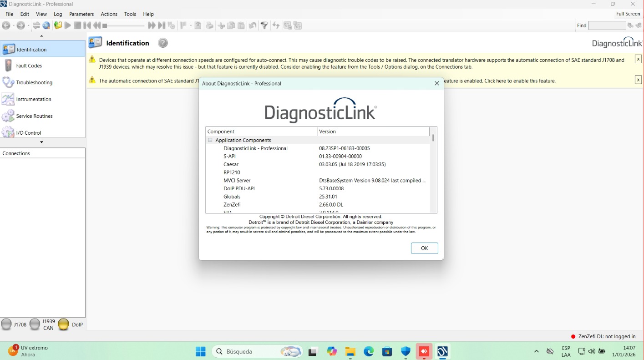Open the Forward button history dropdown arrow

point(28,25)
